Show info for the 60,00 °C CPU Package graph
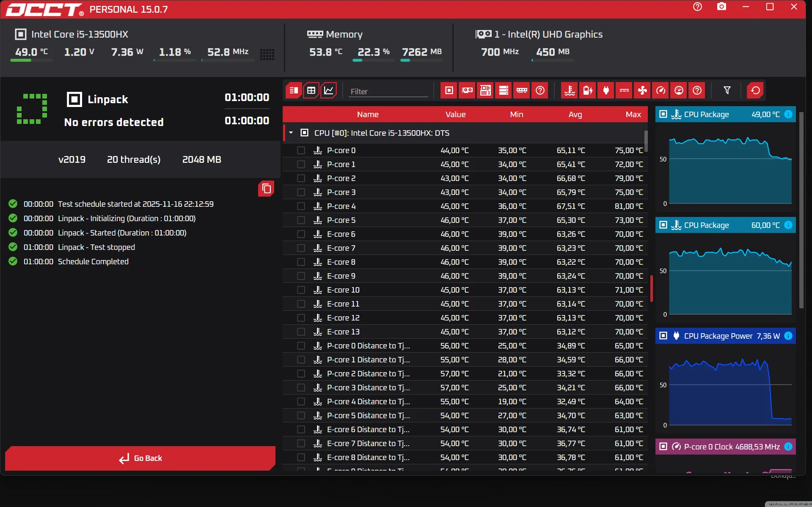Image resolution: width=812 pixels, height=507 pixels. coord(788,225)
